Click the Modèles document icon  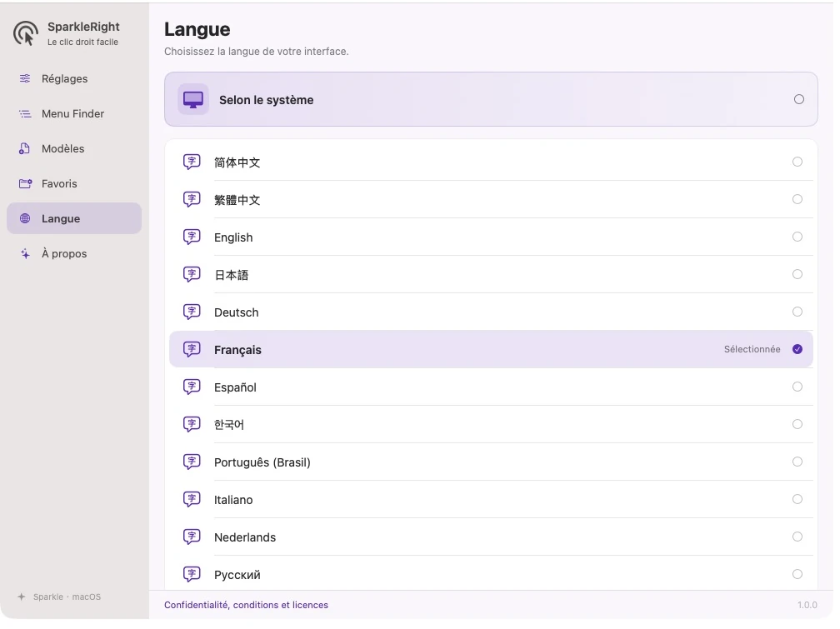[x=25, y=149]
